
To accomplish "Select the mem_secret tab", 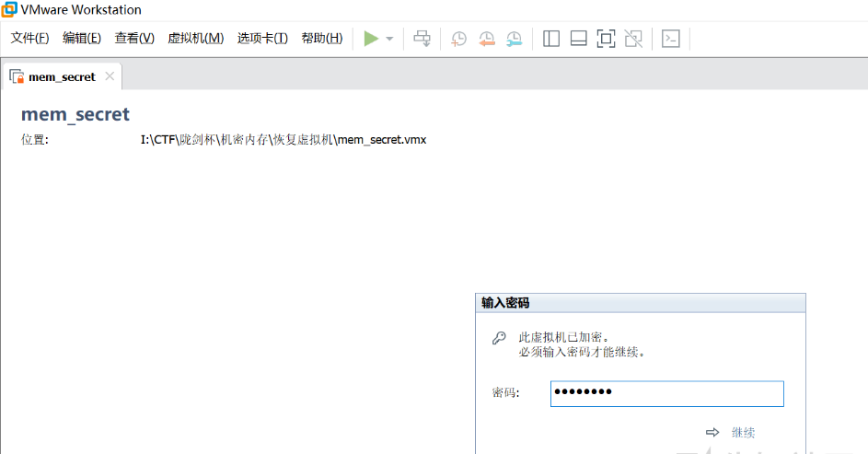I will 62,77.
